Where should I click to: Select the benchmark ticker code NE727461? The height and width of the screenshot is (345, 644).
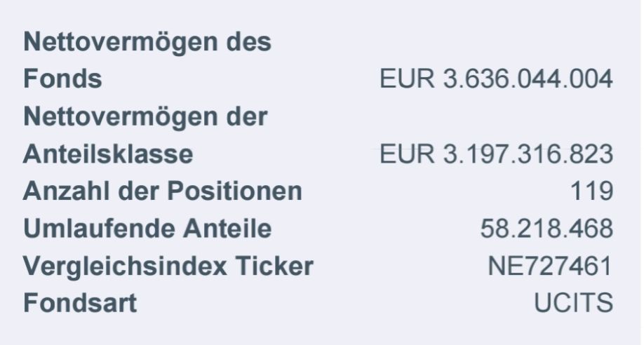click(551, 266)
